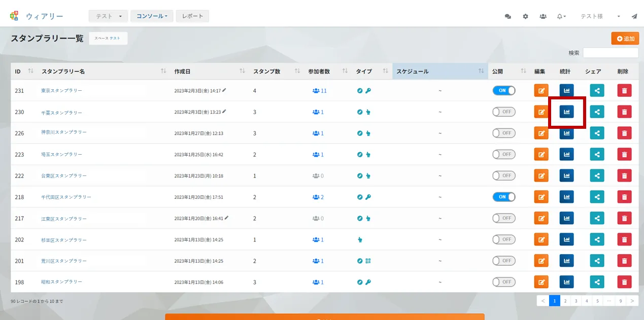Turn on 公開 for 神奈川スタンプラリー

(x=504, y=133)
